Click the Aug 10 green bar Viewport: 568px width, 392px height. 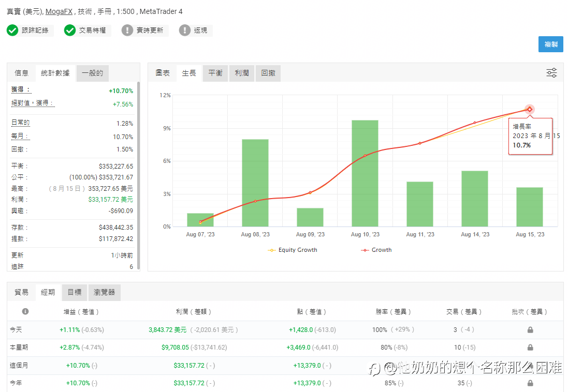pyautogui.click(x=365, y=173)
